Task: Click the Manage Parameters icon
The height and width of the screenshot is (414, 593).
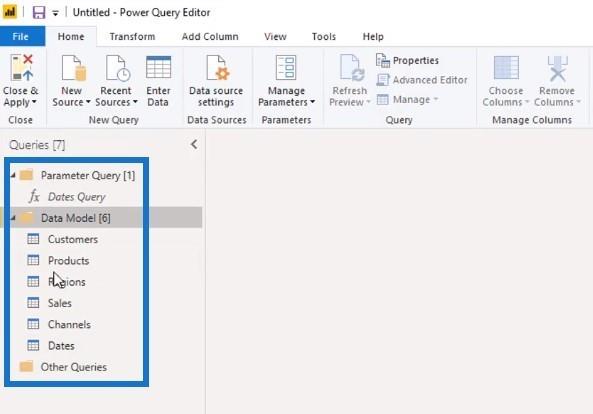Action: 286,67
